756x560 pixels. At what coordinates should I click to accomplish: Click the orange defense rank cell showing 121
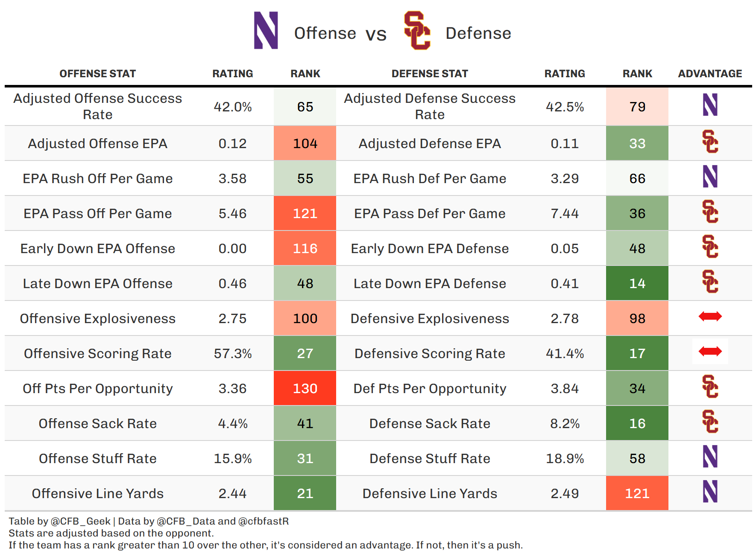coord(637,493)
